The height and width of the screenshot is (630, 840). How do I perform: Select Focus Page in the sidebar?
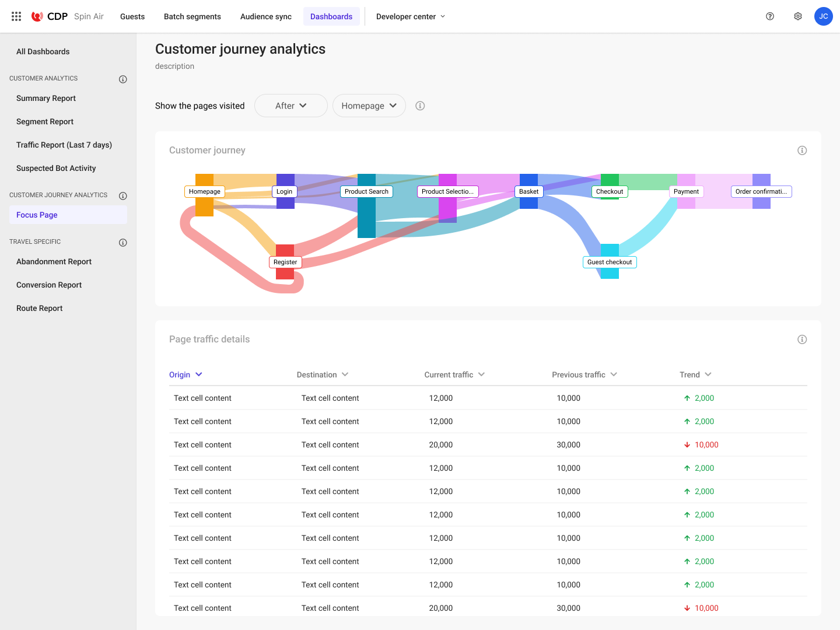pyautogui.click(x=37, y=215)
